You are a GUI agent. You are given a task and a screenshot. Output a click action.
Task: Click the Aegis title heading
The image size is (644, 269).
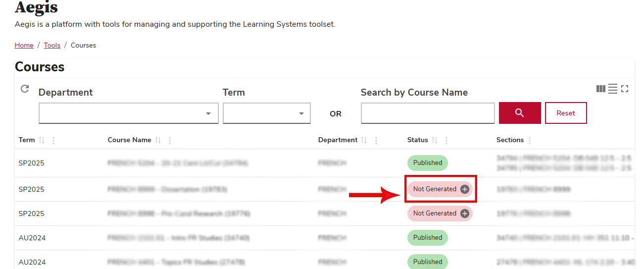coord(37,7)
